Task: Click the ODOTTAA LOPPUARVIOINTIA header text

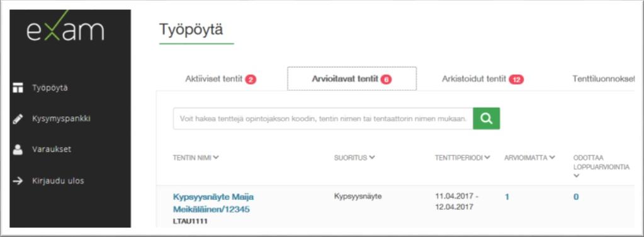Action: (601, 162)
